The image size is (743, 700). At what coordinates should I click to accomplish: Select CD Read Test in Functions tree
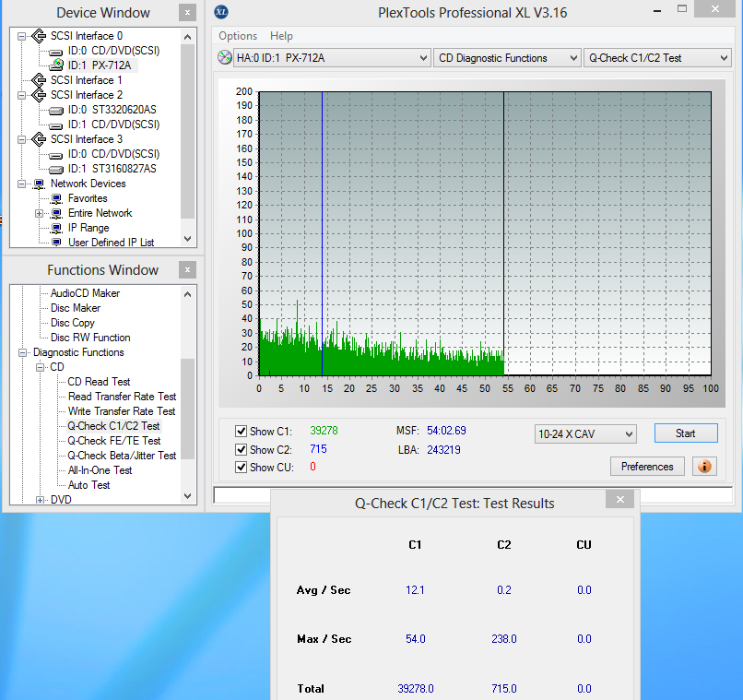(x=99, y=382)
